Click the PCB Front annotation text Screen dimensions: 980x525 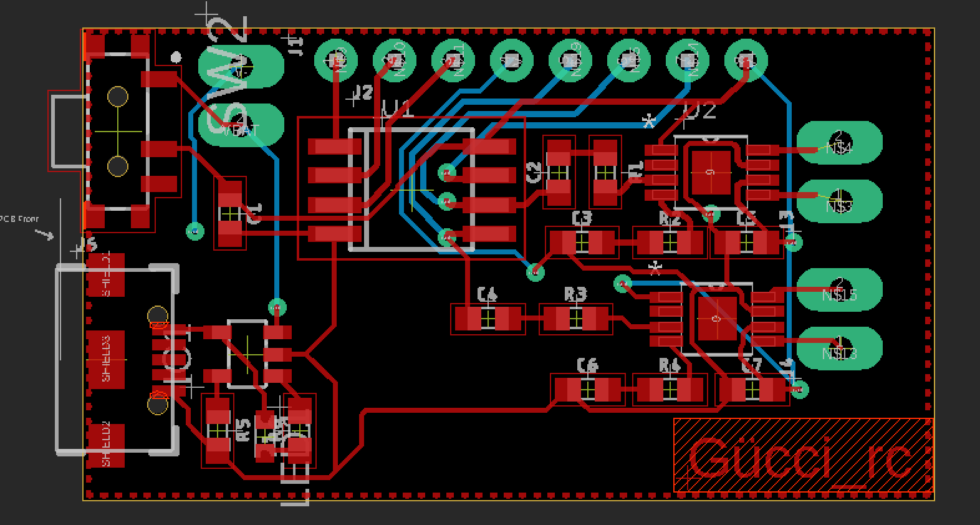tap(19, 219)
